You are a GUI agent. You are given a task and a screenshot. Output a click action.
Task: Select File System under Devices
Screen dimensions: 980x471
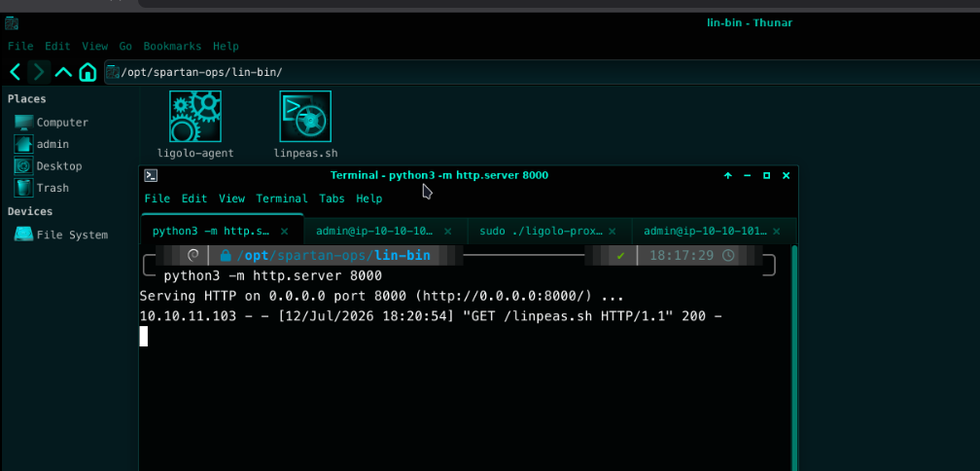click(x=61, y=235)
